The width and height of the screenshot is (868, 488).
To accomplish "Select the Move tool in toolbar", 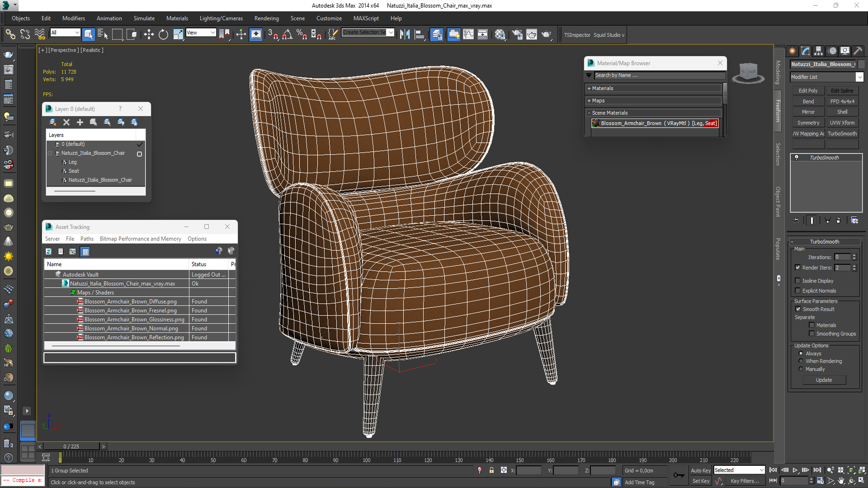I will [149, 34].
